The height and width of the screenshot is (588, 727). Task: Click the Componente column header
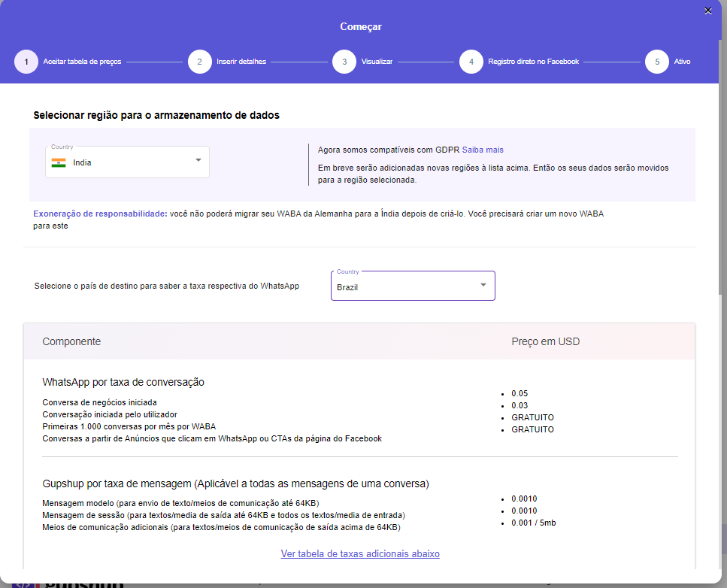[x=71, y=342]
